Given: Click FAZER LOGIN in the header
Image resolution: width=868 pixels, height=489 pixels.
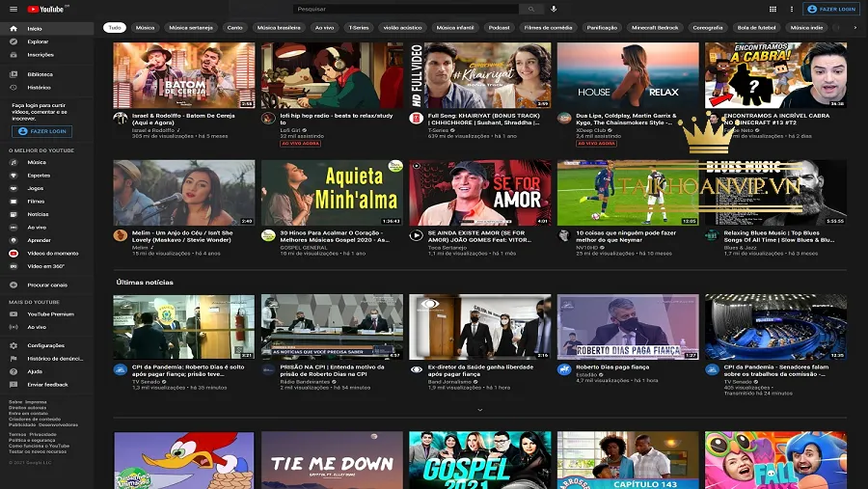Looking at the screenshot, I should point(831,9).
